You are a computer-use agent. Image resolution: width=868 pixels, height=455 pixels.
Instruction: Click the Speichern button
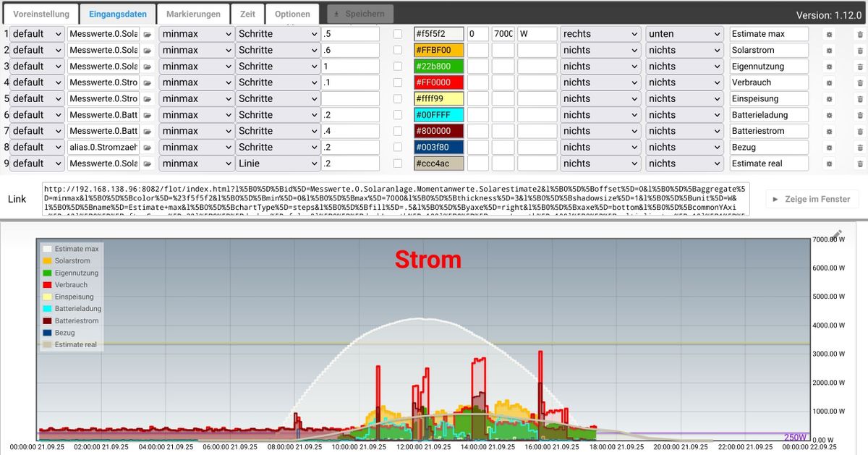coord(360,14)
